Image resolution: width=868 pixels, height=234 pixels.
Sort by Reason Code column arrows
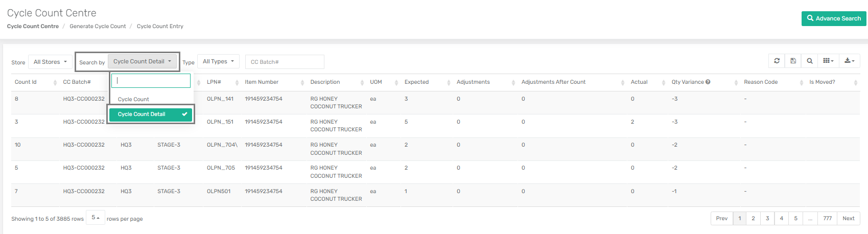801,82
